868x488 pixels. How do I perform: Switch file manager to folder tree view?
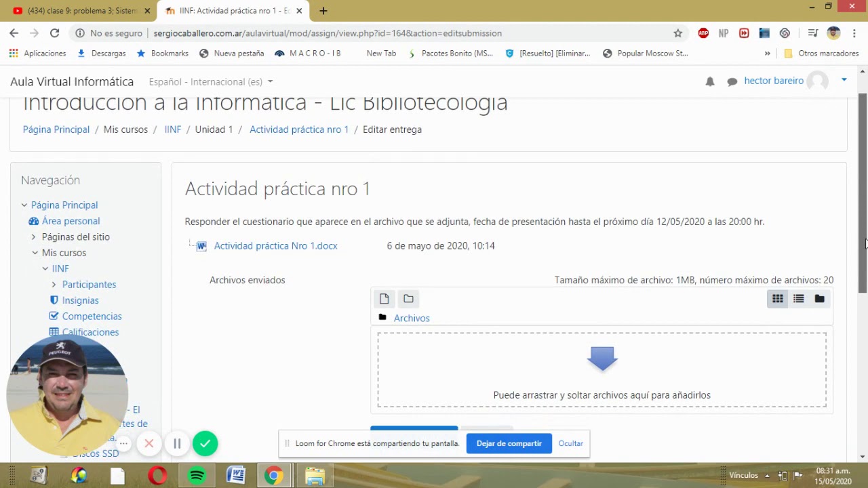[x=820, y=299]
